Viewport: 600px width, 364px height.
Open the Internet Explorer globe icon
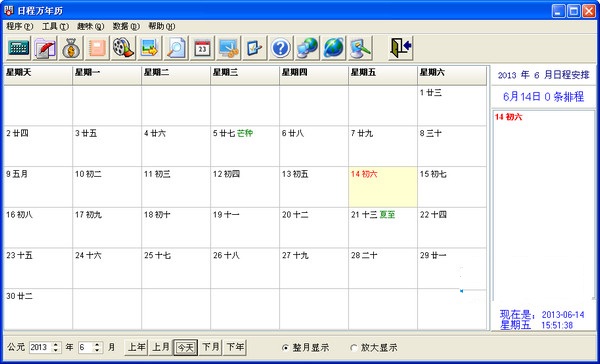333,48
